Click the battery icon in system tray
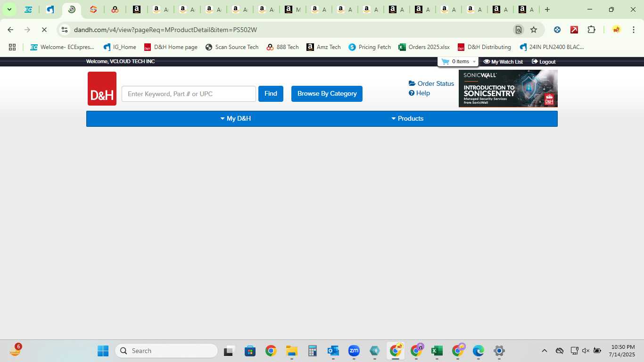The image size is (644, 362). pyautogui.click(x=597, y=351)
